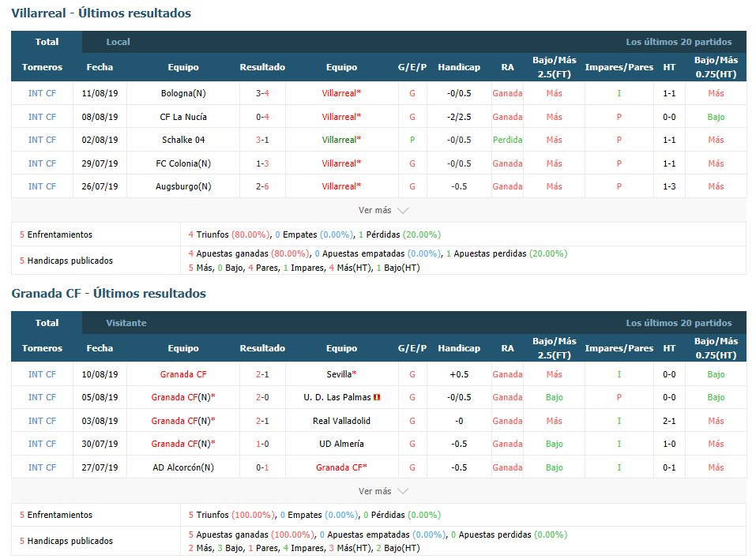756x559 pixels.
Task: Click the Perdida RA cell in the Schalke 04 row
Action: [507, 140]
